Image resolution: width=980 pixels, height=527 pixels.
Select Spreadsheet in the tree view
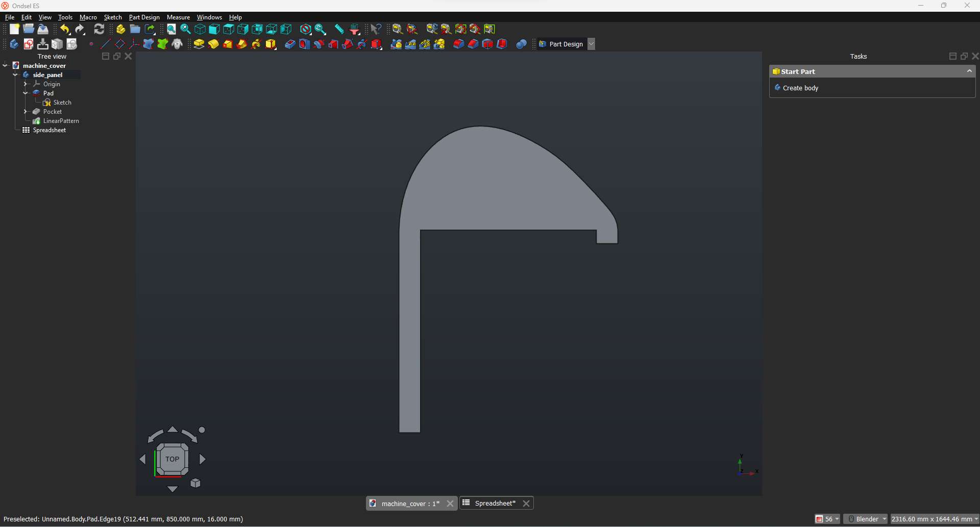pos(50,130)
